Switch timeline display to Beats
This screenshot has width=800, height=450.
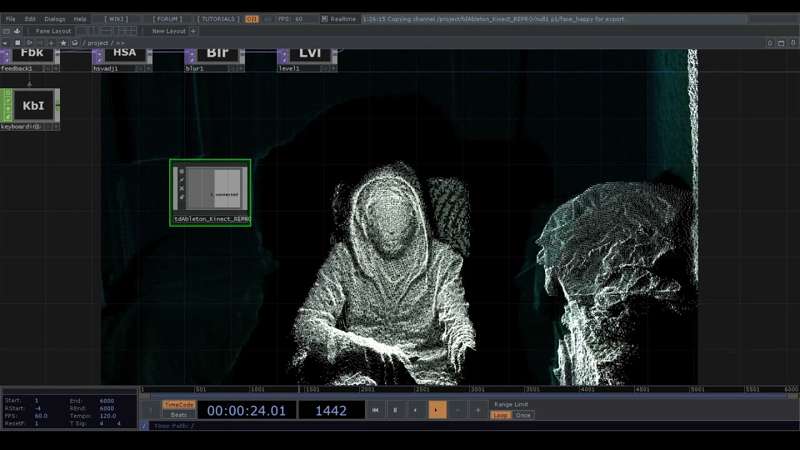click(179, 415)
